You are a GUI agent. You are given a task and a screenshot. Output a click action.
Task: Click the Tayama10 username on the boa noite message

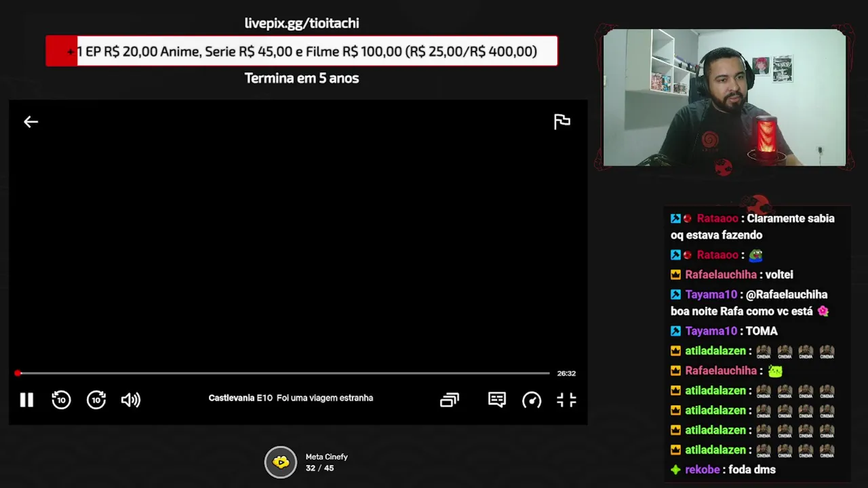(x=711, y=294)
